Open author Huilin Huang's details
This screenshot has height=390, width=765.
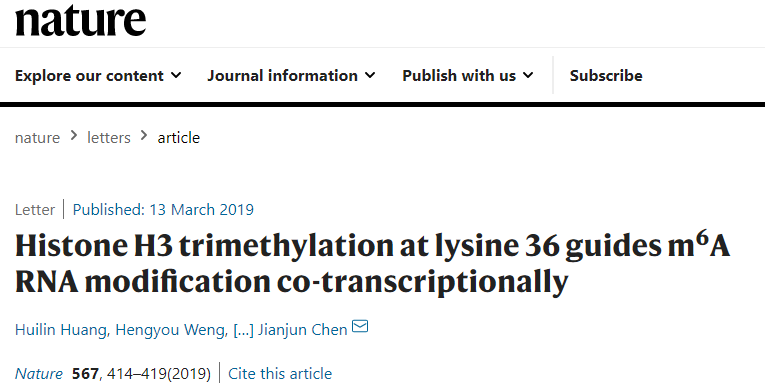pos(61,330)
